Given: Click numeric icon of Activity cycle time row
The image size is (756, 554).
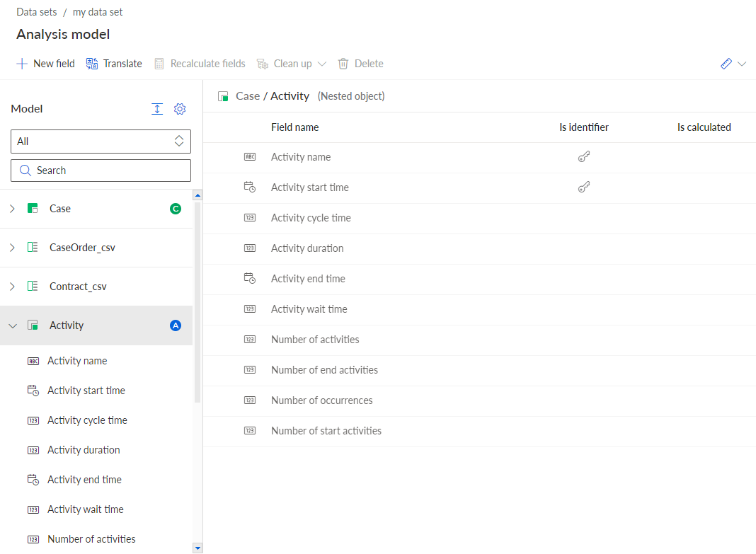Looking at the screenshot, I should (x=250, y=218).
